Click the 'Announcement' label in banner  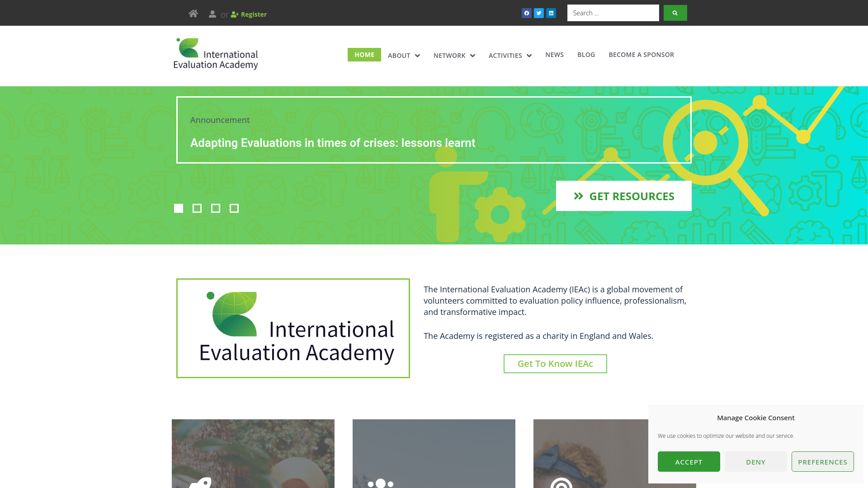point(220,120)
